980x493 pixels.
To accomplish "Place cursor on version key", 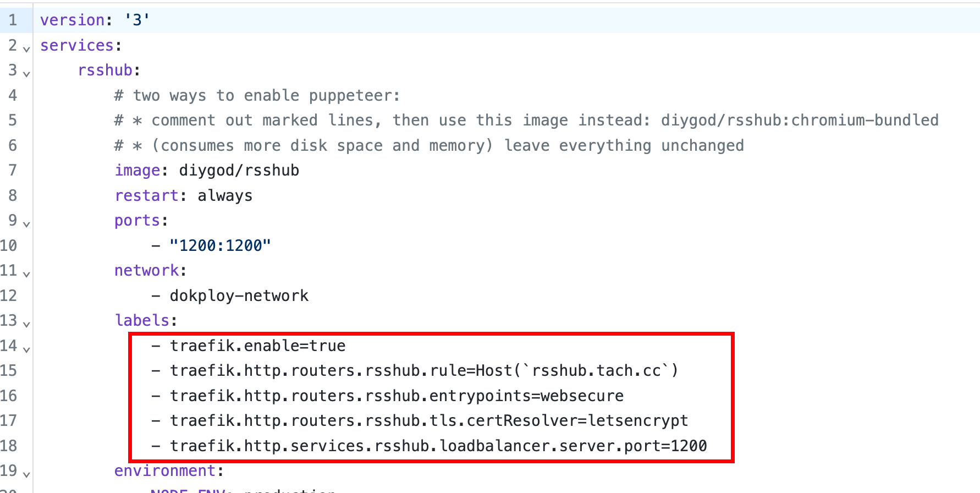I will pos(72,20).
